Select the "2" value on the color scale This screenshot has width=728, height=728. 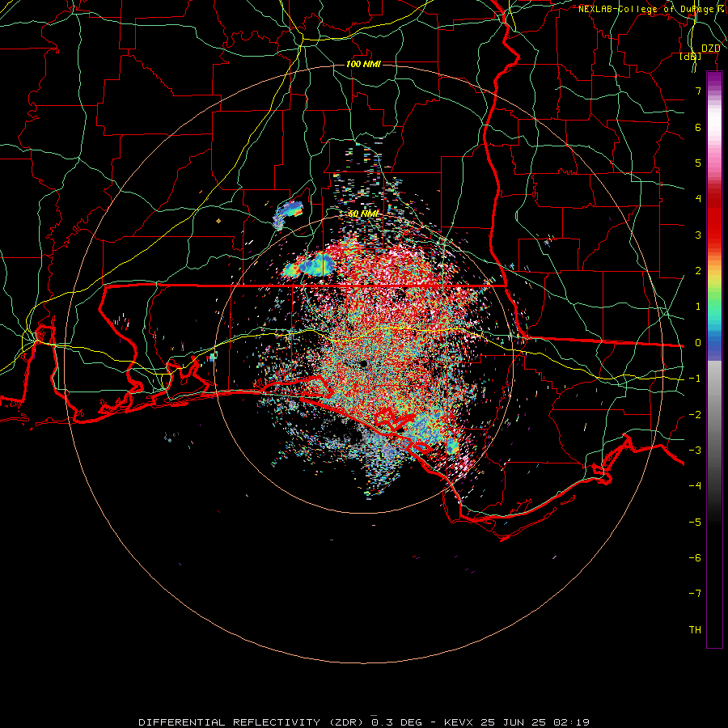point(698,271)
